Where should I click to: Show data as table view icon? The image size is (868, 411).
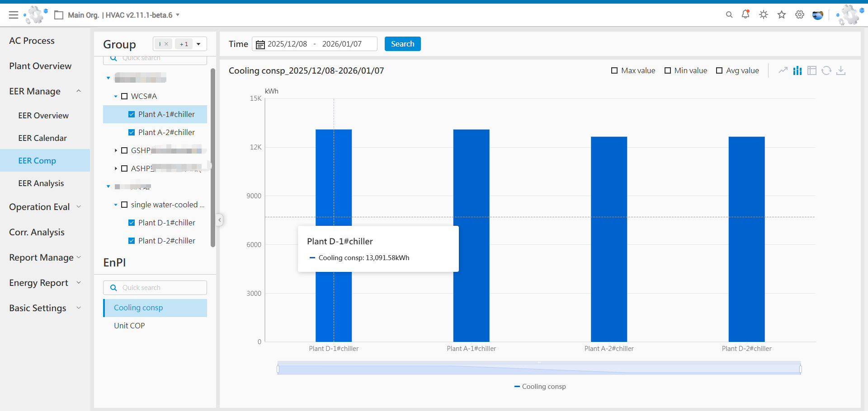812,70
